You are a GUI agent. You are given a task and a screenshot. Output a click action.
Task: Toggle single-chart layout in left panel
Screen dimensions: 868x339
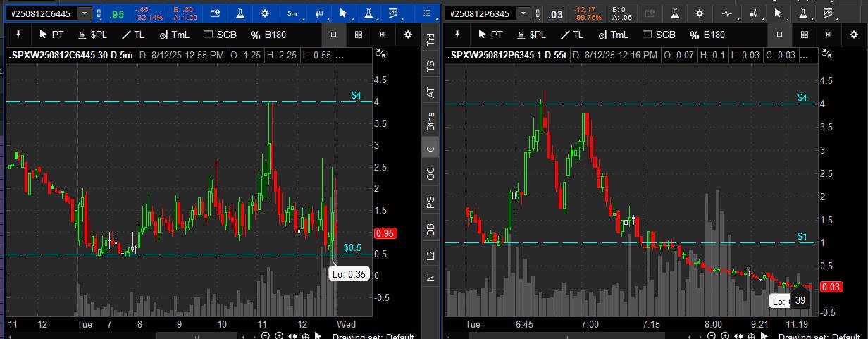pyautogui.click(x=334, y=35)
